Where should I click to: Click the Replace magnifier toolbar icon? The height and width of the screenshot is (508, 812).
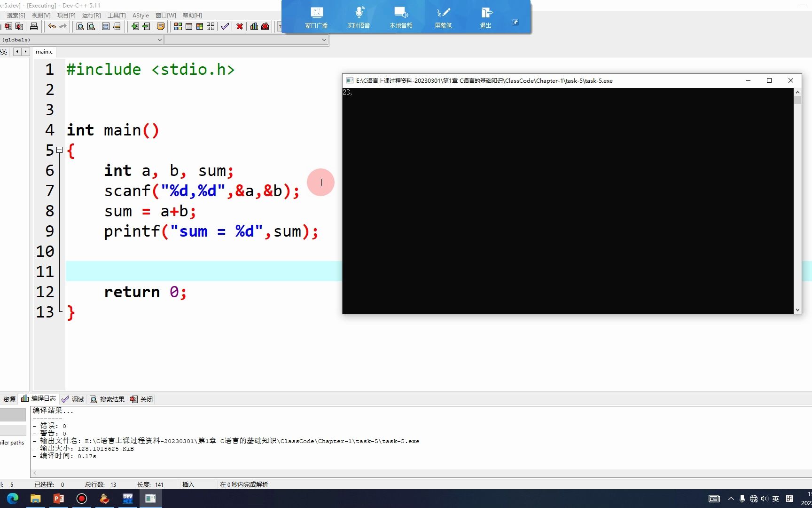(x=91, y=26)
